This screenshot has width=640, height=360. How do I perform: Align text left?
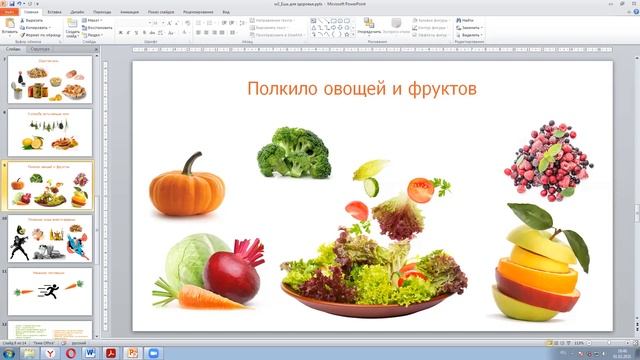pyautogui.click(x=198, y=33)
